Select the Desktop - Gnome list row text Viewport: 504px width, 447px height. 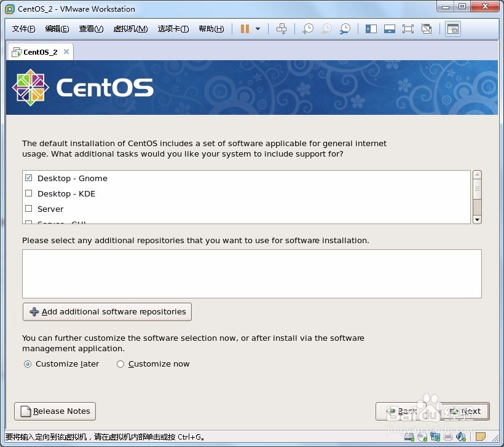tap(73, 178)
